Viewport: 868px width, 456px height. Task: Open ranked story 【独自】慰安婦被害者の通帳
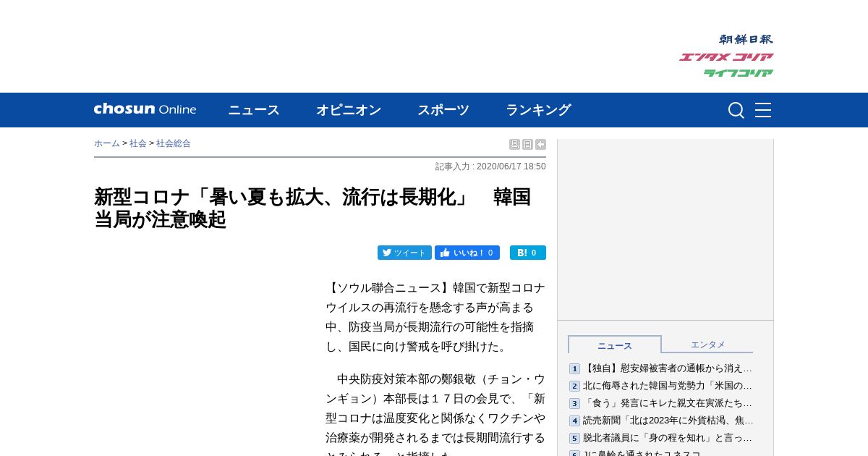point(668,368)
